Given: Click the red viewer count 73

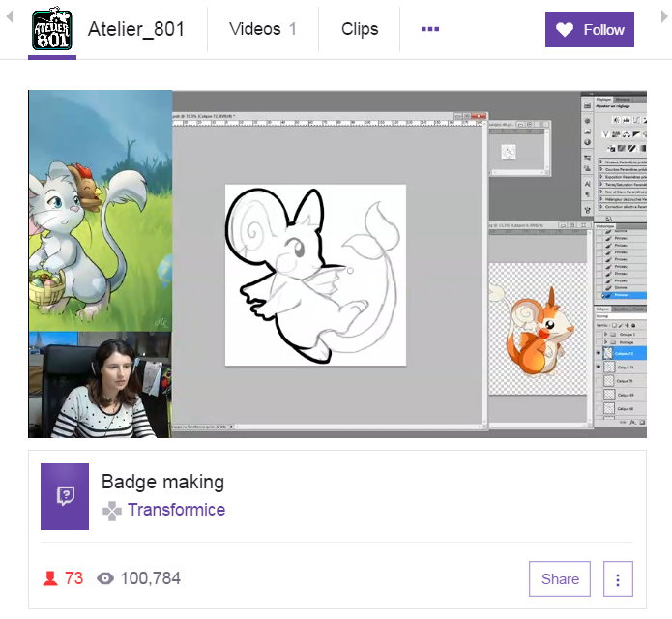Looking at the screenshot, I should 73,578.
